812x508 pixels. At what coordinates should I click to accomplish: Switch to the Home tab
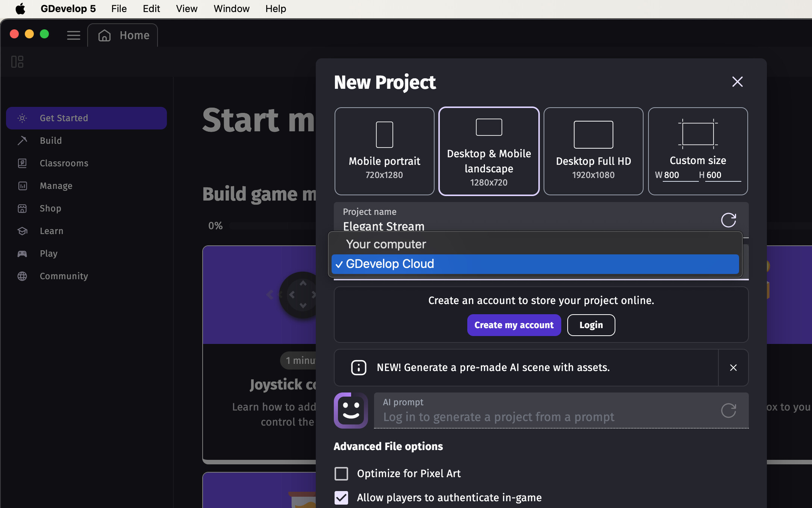[x=123, y=35]
